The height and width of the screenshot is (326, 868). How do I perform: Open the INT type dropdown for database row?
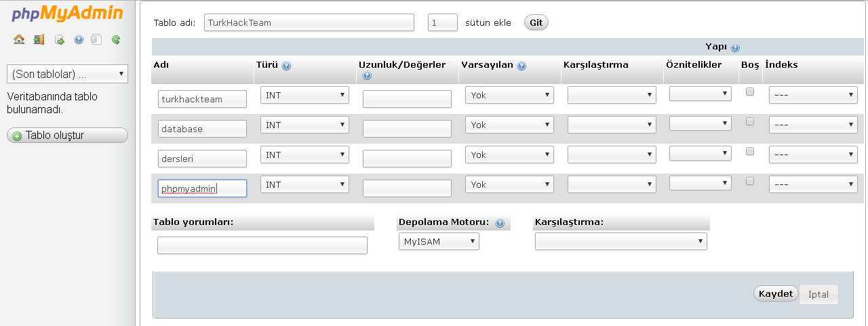coord(304,125)
